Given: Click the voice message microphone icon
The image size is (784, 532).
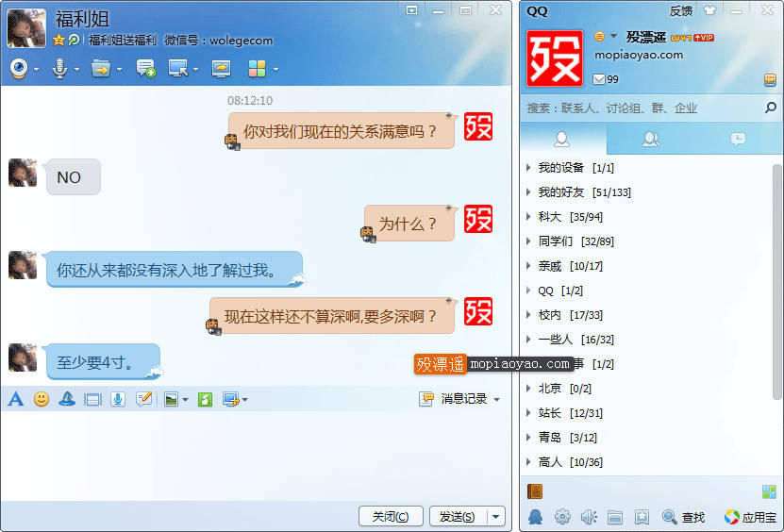Looking at the screenshot, I should point(118,399).
